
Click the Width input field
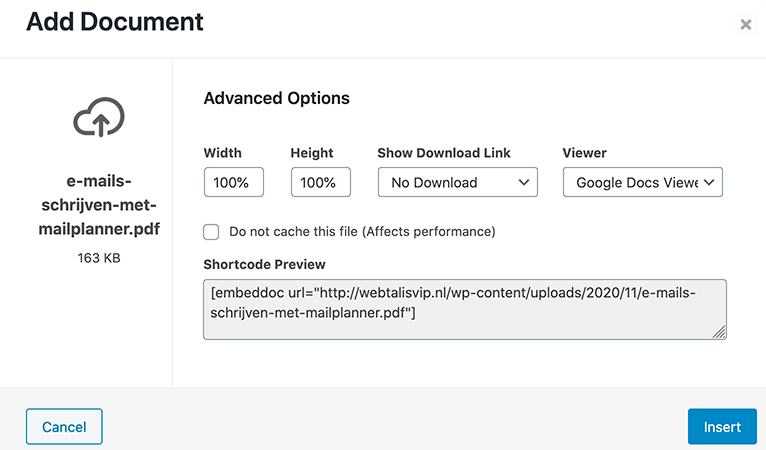click(x=233, y=182)
